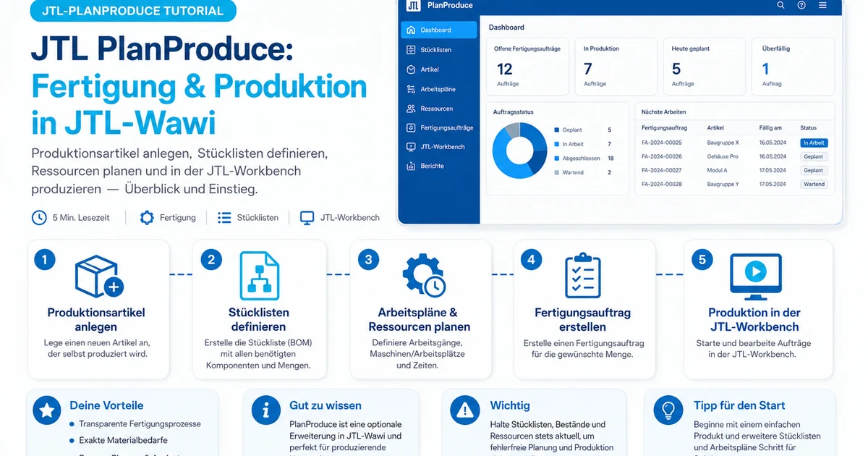This screenshot has height=456, width=868.
Task: Click the PlanProduce title in app header
Action: tap(449, 5)
